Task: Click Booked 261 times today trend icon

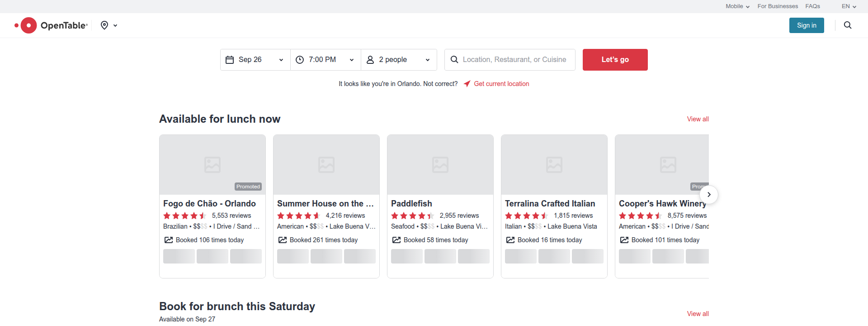Action: click(283, 240)
